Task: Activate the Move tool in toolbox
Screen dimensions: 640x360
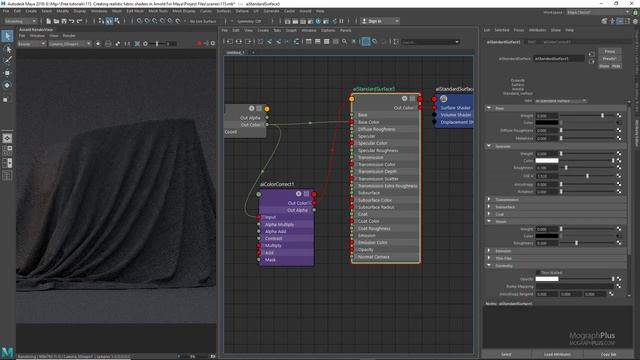Action: (x=7, y=73)
